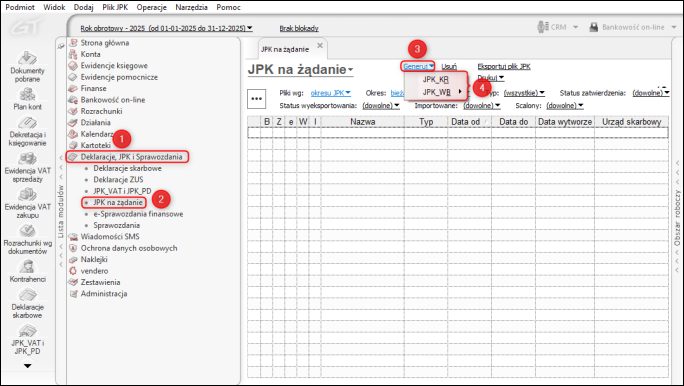Click the Działania module icon
The width and height of the screenshot is (684, 386).
tap(73, 123)
